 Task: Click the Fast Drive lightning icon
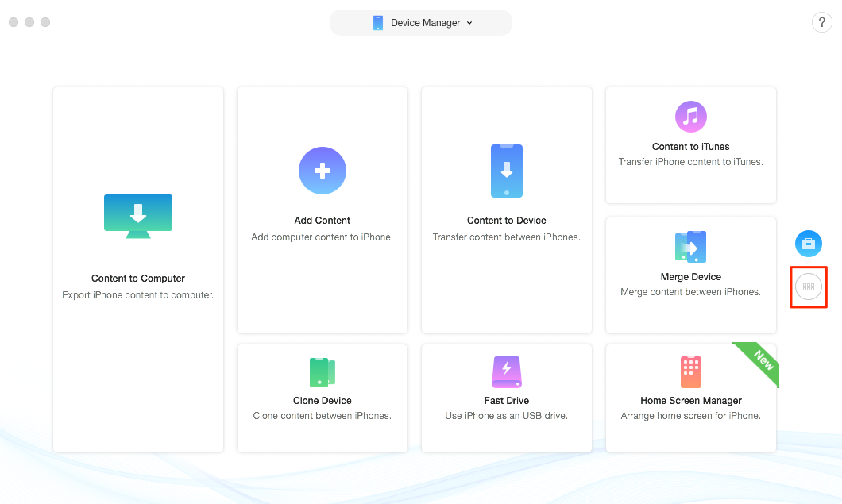coord(506,372)
